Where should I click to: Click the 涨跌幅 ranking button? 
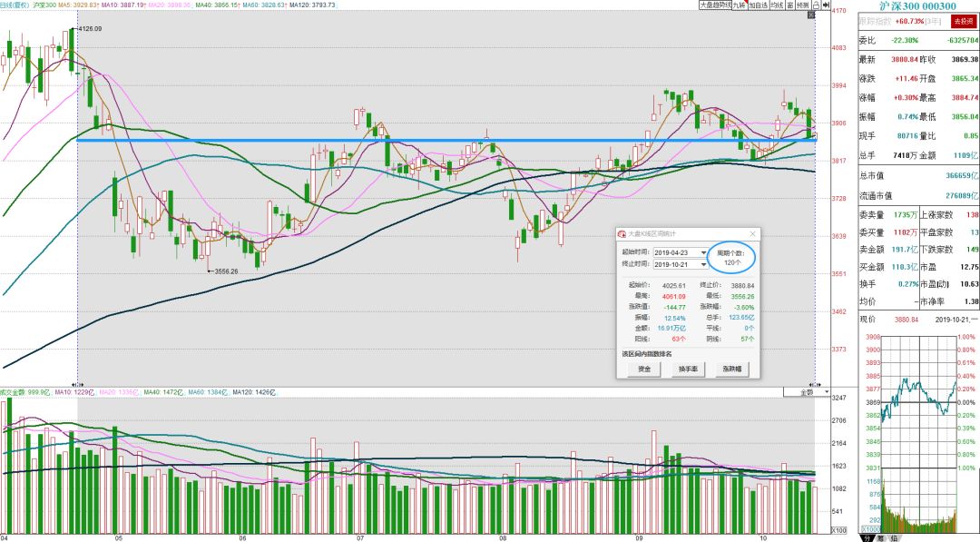click(732, 369)
